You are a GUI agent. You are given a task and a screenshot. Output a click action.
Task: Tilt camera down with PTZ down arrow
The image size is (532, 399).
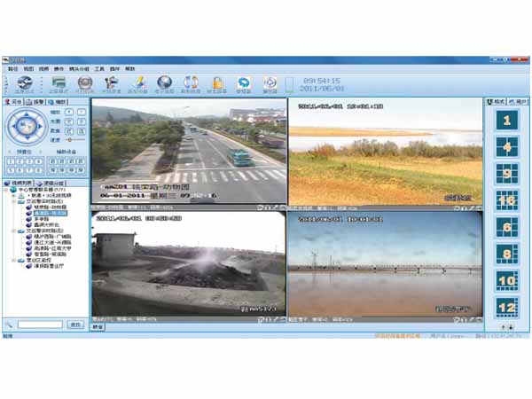pos(27,138)
